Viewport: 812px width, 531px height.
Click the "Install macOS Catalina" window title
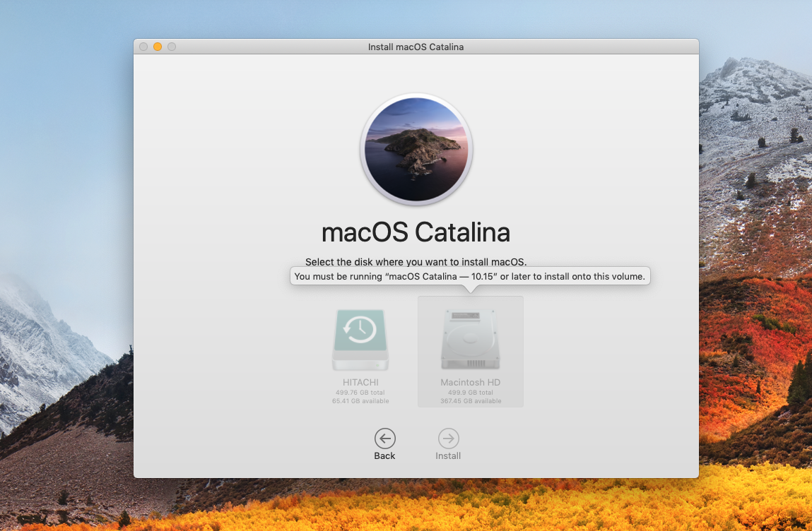point(416,47)
